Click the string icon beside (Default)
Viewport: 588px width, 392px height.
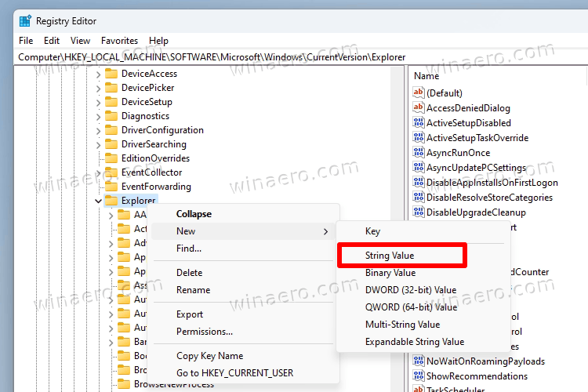[418, 93]
